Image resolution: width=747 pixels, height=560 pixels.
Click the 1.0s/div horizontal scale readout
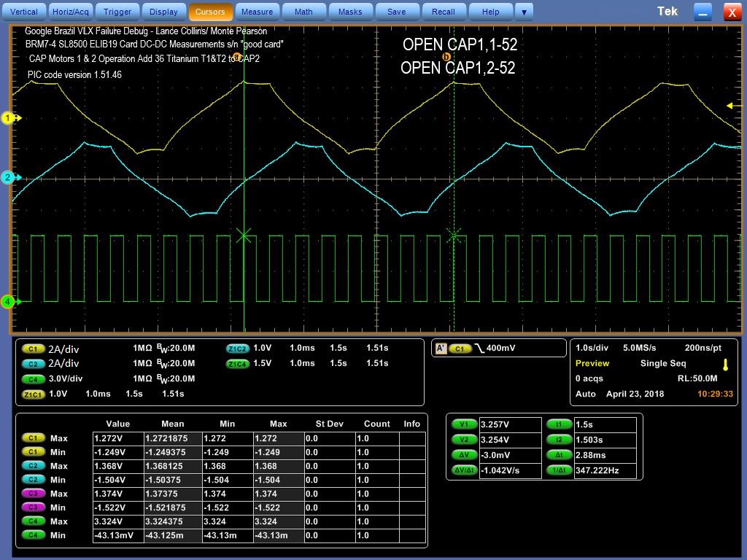coord(592,348)
